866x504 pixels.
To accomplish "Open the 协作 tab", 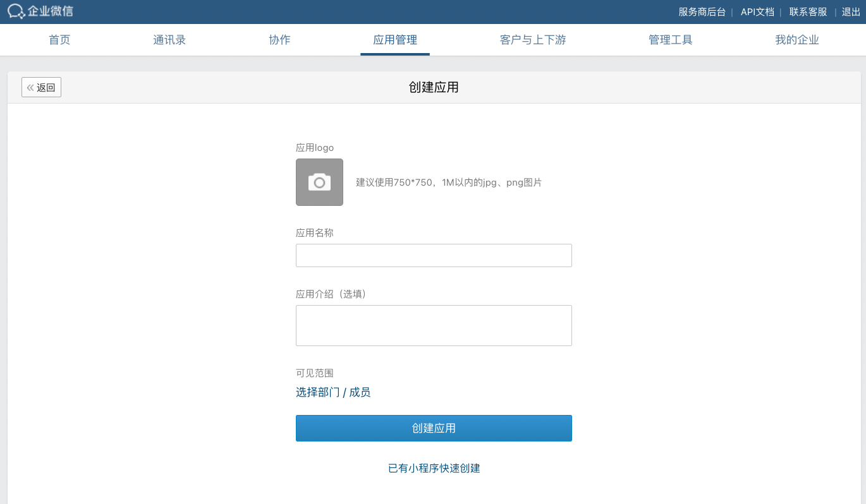I will click(279, 40).
